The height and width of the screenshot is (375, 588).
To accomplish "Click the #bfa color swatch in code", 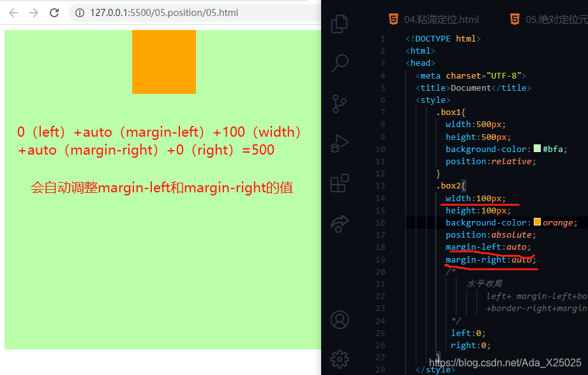I will click(x=537, y=148).
